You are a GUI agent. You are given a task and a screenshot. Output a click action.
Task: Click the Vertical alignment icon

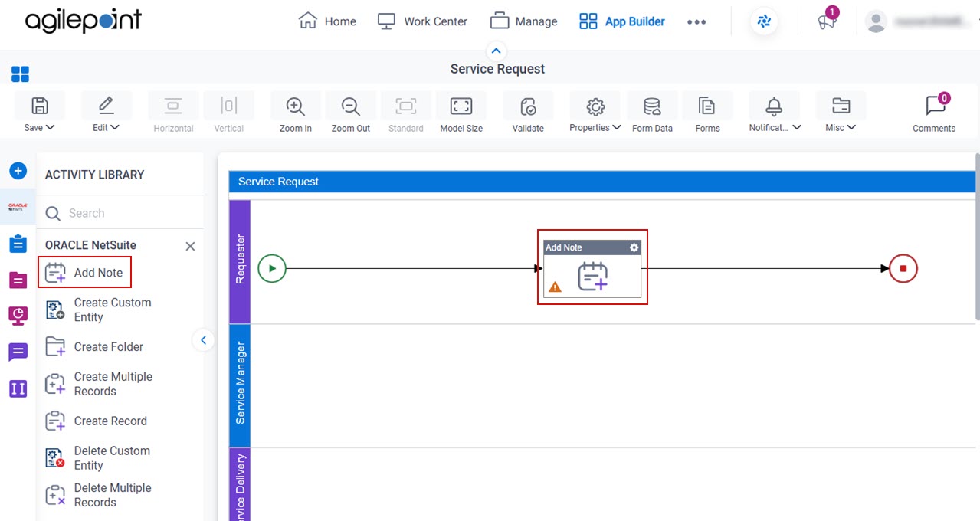point(228,106)
